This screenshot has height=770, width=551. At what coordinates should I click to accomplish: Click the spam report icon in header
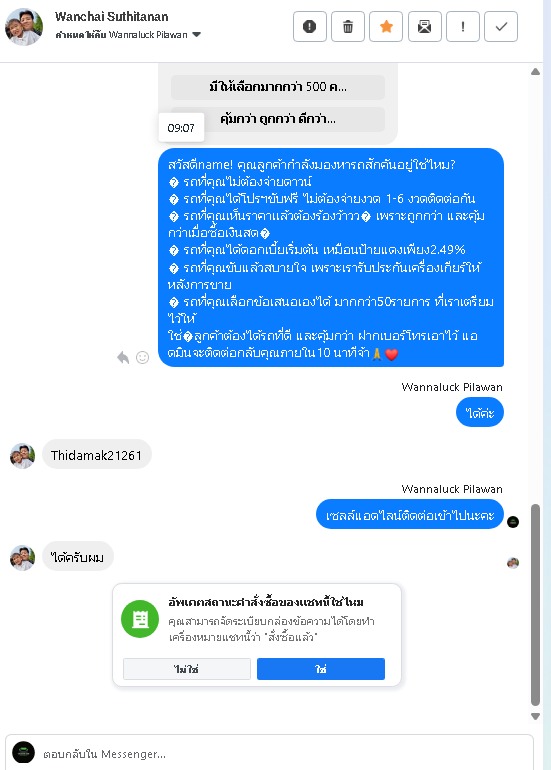pos(309,27)
